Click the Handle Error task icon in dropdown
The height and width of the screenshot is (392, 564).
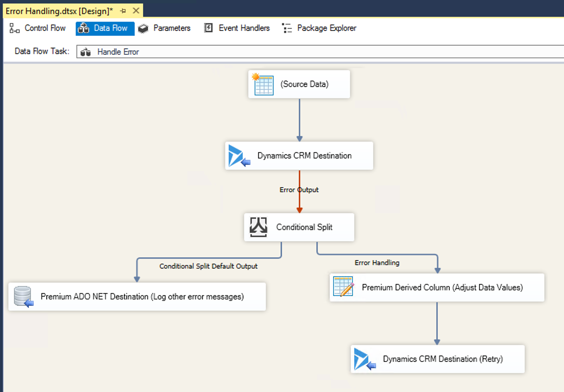[85, 52]
